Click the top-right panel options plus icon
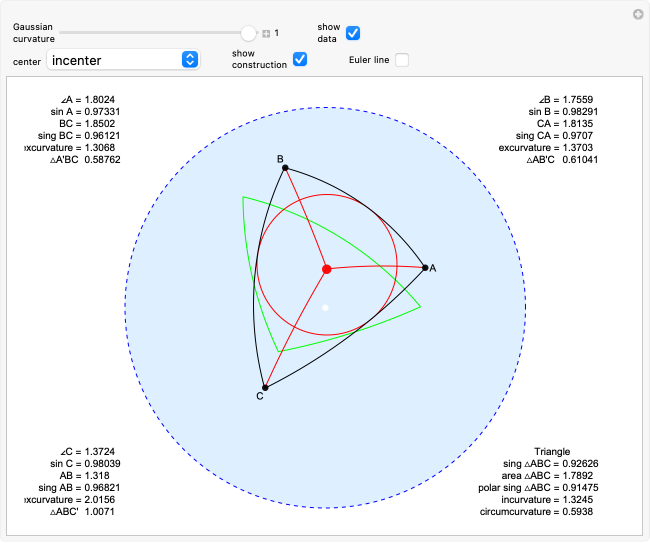The width and height of the screenshot is (650, 543). 637,14
